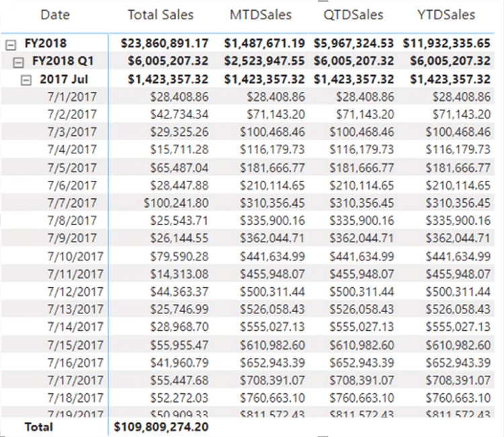Screen dimensions: 504x437
Task: Collapse the FY2018 Q1 quarter group
Action: point(19,61)
